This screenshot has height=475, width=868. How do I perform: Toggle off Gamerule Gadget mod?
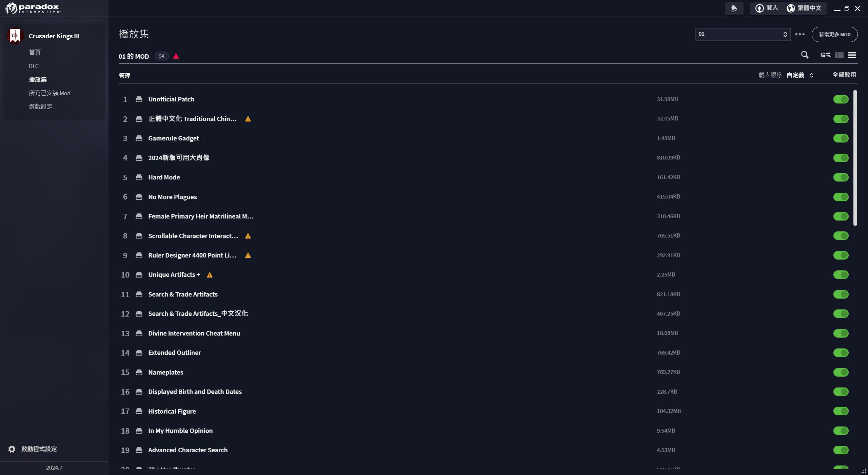(841, 138)
